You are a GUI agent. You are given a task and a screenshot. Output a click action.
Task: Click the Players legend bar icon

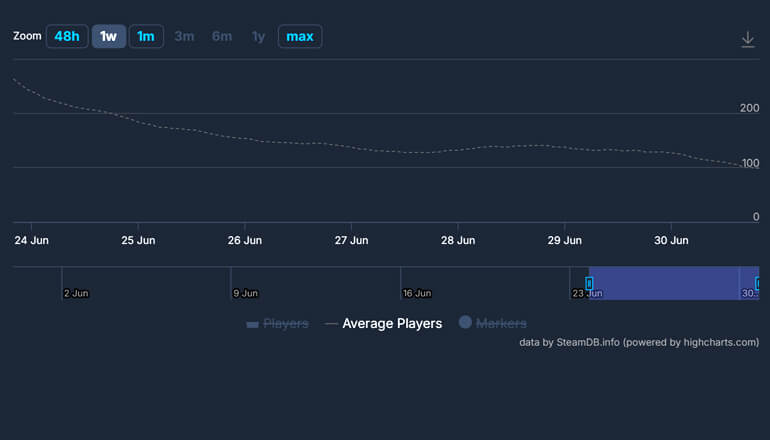click(x=252, y=324)
